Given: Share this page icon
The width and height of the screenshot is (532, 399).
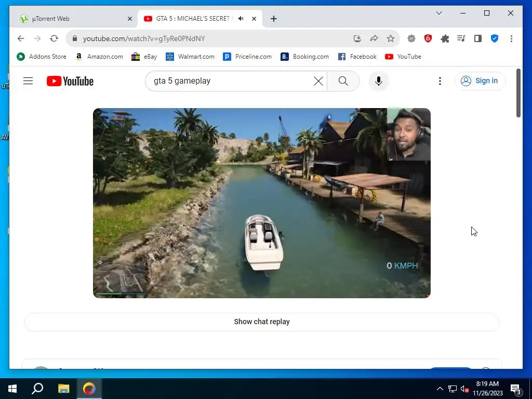Looking at the screenshot, I should click(374, 38).
